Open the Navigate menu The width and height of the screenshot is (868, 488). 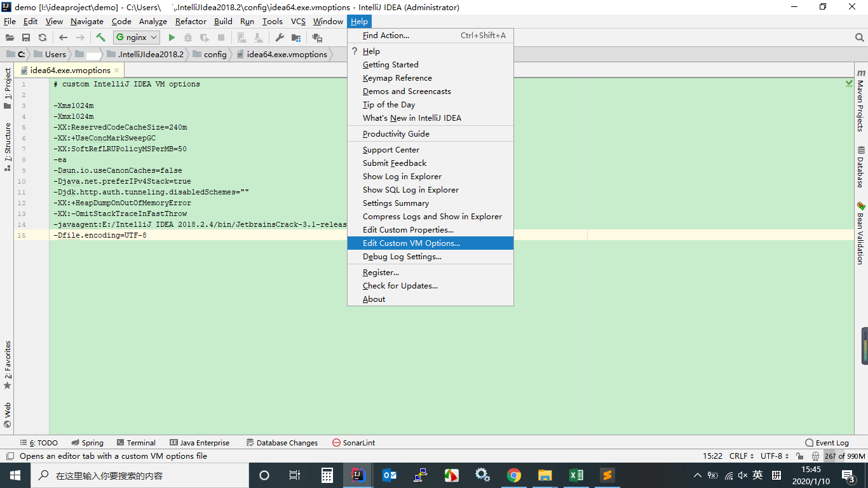(x=87, y=22)
